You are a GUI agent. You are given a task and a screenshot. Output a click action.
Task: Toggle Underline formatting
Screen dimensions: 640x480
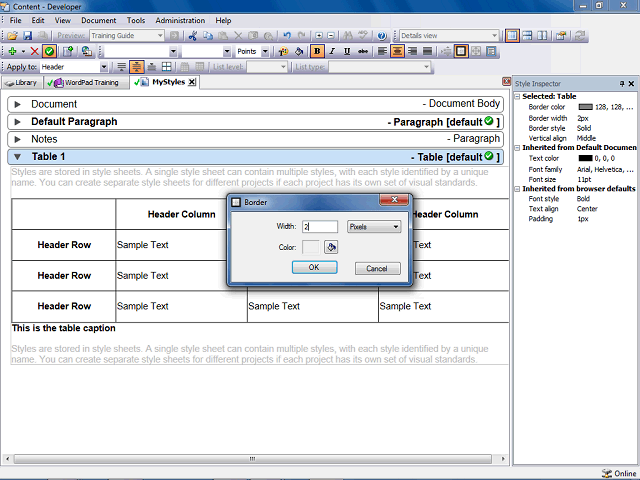click(x=347, y=51)
